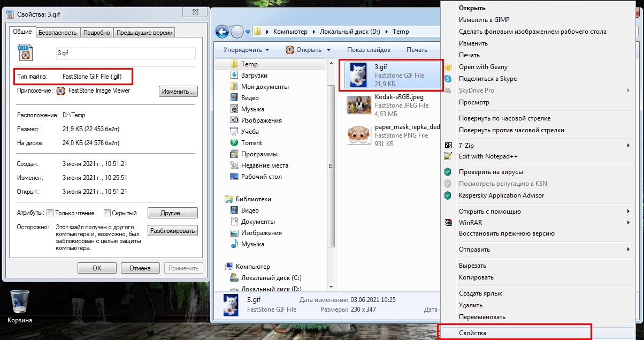Click the "Изменить..." application button
This screenshot has width=644, height=340.
[x=178, y=92]
